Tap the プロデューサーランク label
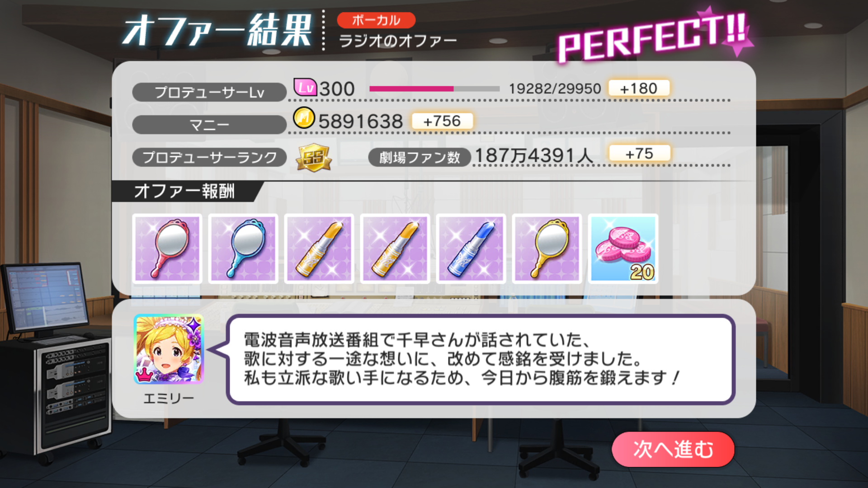The width and height of the screenshot is (868, 488). point(209,157)
